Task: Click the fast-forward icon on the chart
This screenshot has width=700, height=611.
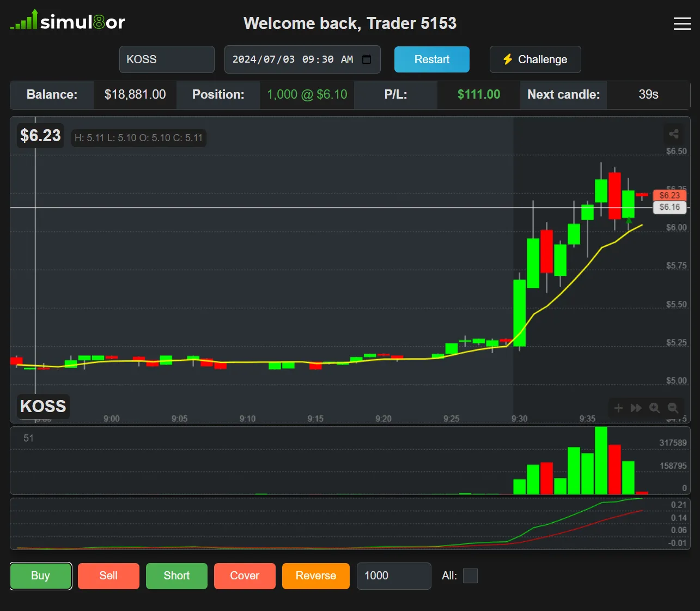Action: coord(636,408)
